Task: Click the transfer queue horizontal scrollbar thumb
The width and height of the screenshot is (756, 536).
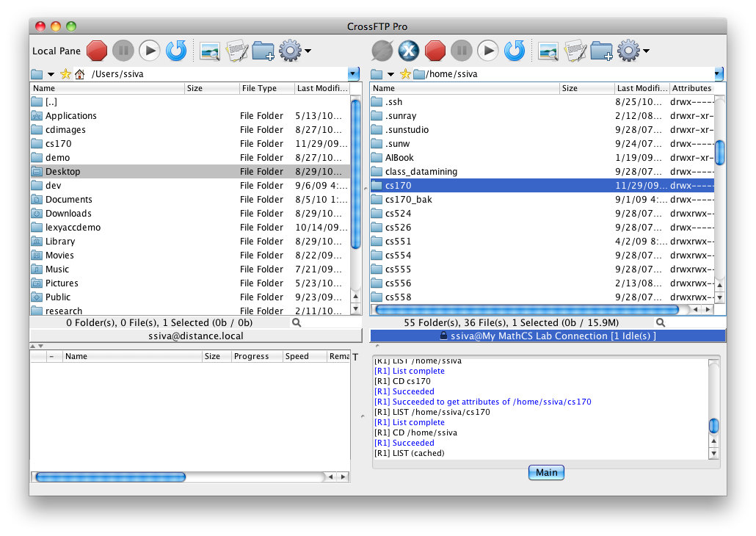Action: coord(110,477)
